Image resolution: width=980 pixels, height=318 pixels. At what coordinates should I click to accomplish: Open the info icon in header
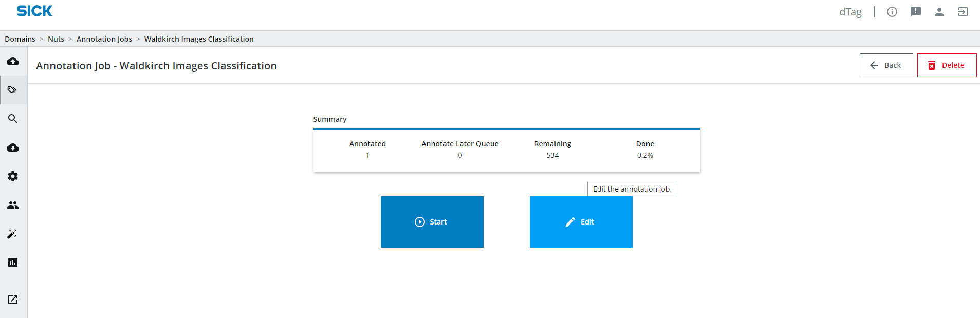892,12
